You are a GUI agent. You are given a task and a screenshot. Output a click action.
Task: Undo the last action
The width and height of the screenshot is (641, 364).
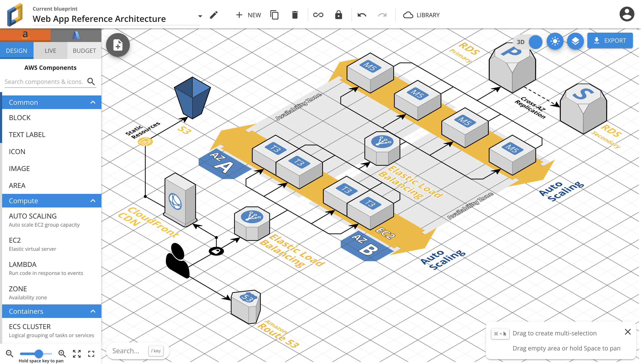[362, 15]
